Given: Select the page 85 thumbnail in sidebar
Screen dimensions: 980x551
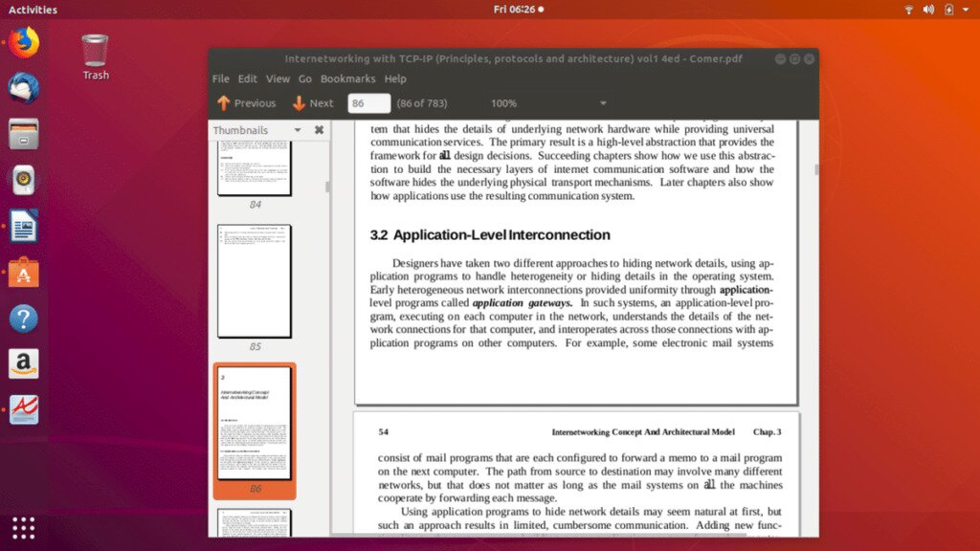Looking at the screenshot, I should tap(255, 280).
